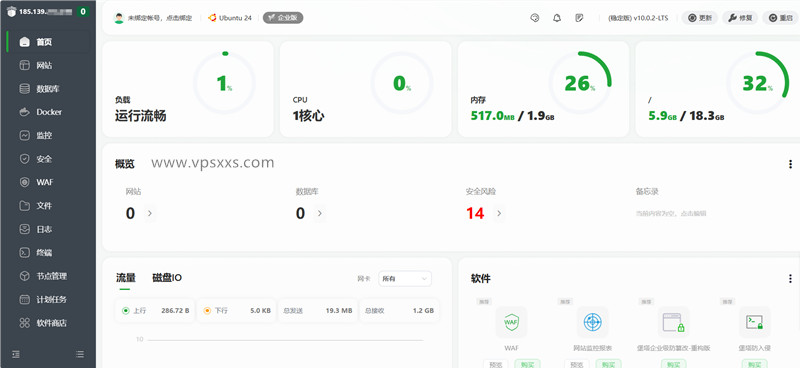Open the feedback note icon in header

coord(579,18)
